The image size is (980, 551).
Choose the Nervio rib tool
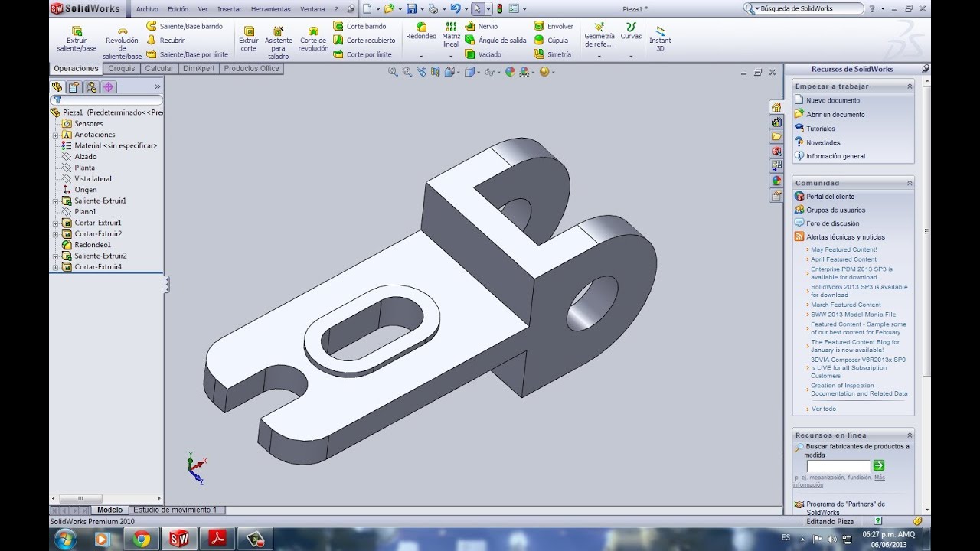(482, 26)
